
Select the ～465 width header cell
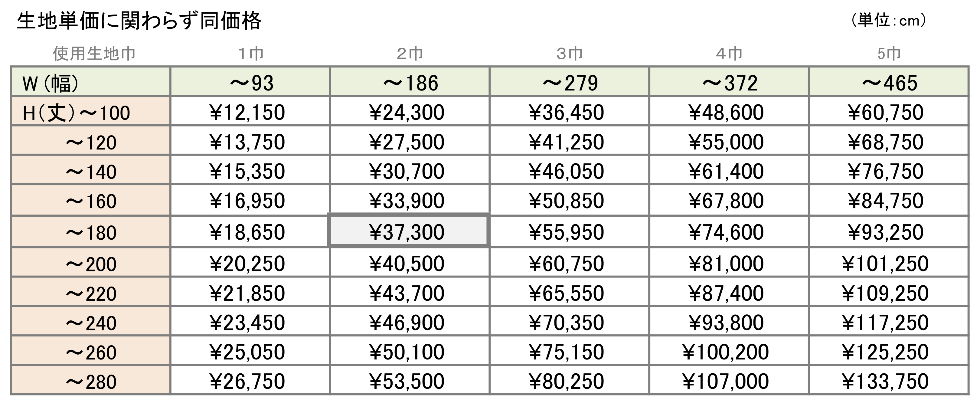click(x=888, y=81)
